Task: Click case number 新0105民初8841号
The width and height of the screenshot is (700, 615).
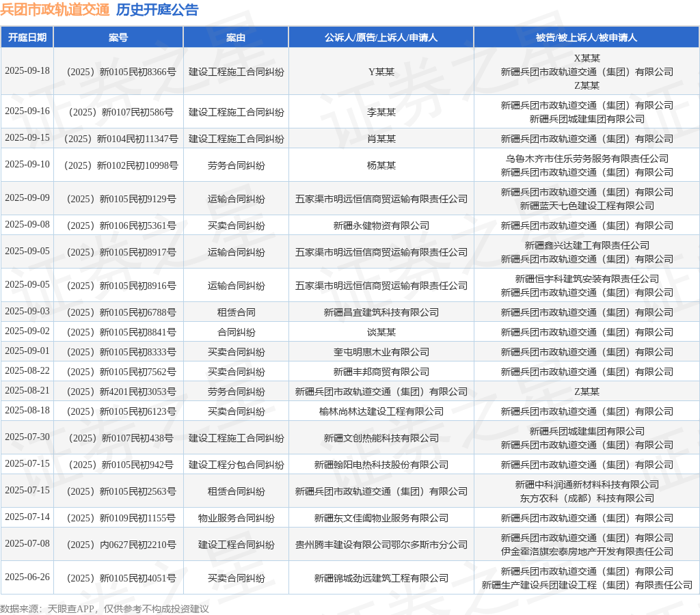Action: [122, 333]
